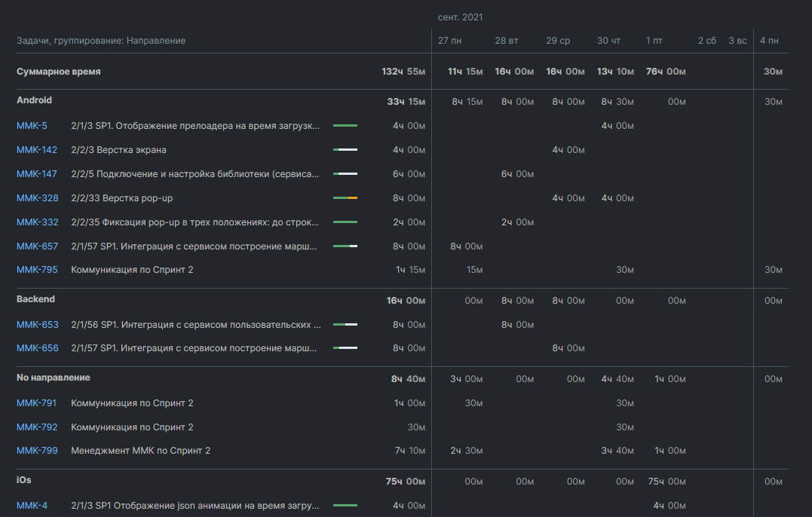Toggle the 'No направление' group
The height and width of the screenshot is (517, 812).
pyautogui.click(x=53, y=378)
